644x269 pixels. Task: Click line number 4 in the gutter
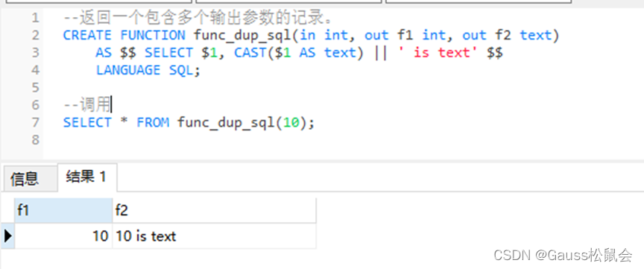pos(35,70)
